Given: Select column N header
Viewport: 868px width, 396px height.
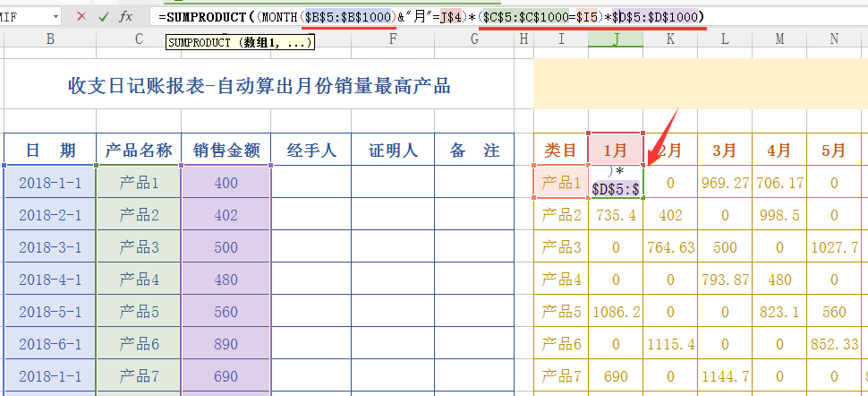Looking at the screenshot, I should pyautogui.click(x=834, y=39).
